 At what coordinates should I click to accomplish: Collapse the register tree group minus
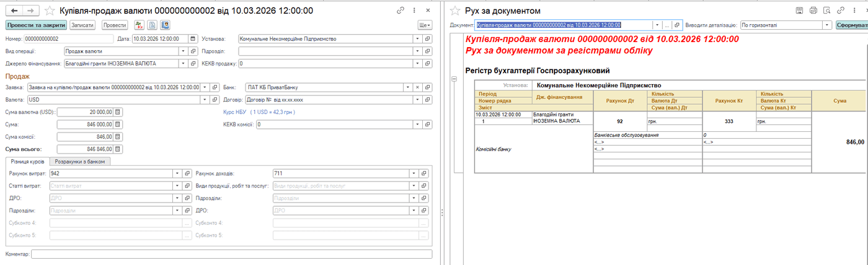(x=454, y=79)
